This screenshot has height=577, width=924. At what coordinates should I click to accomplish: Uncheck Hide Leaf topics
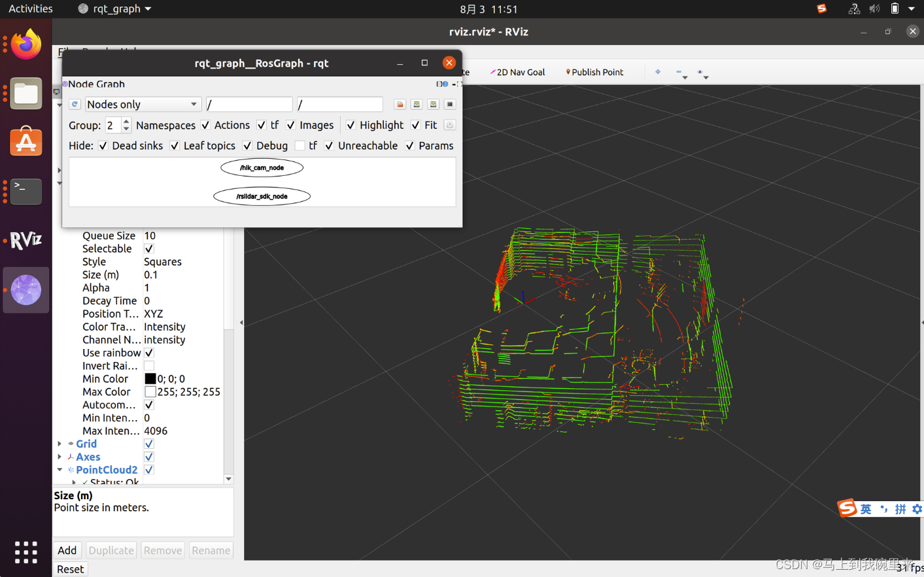point(175,146)
